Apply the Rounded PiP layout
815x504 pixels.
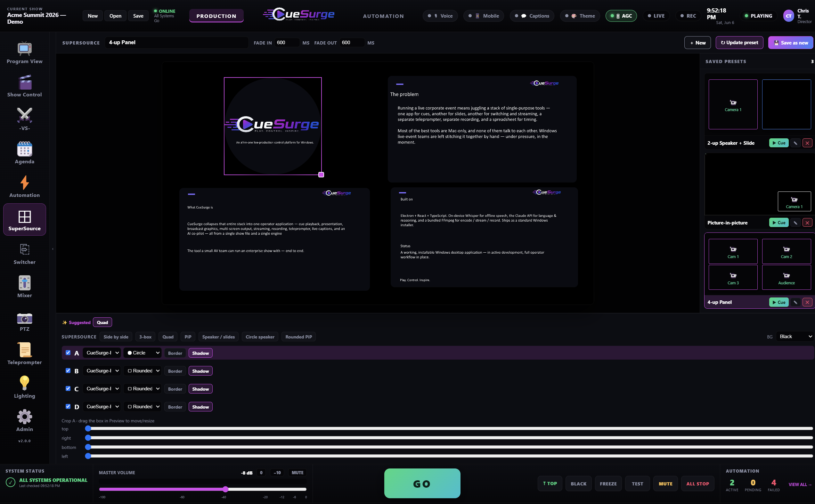point(298,337)
